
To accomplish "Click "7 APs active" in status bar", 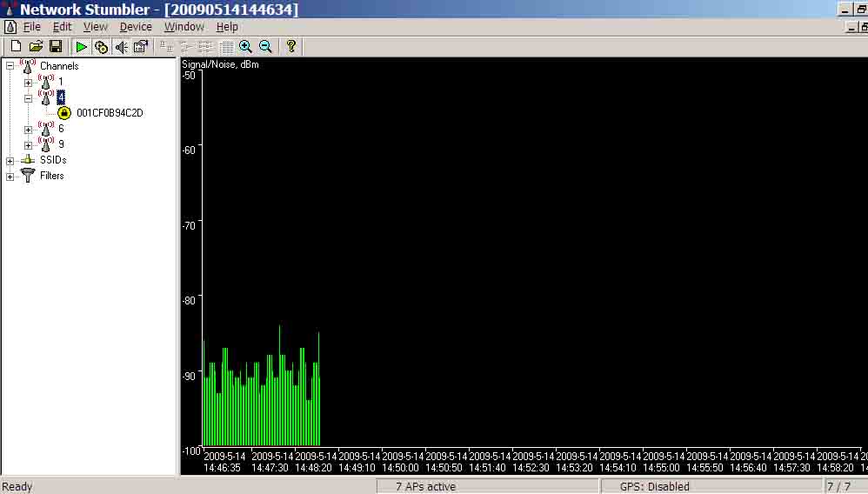I will point(425,486).
